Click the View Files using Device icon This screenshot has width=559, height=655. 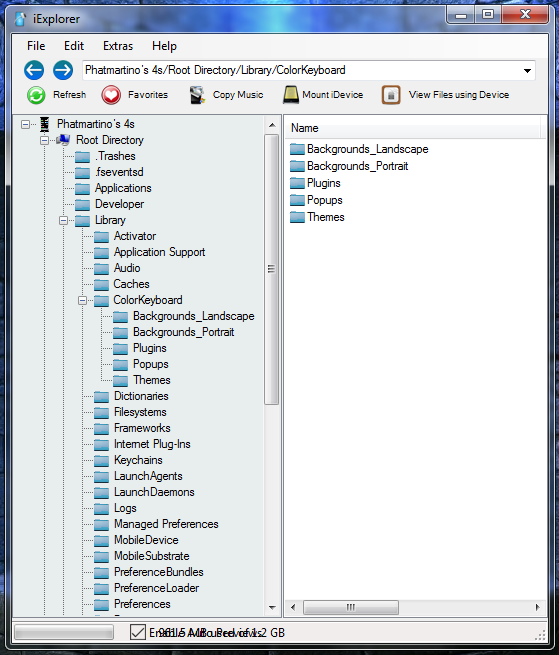tap(391, 95)
